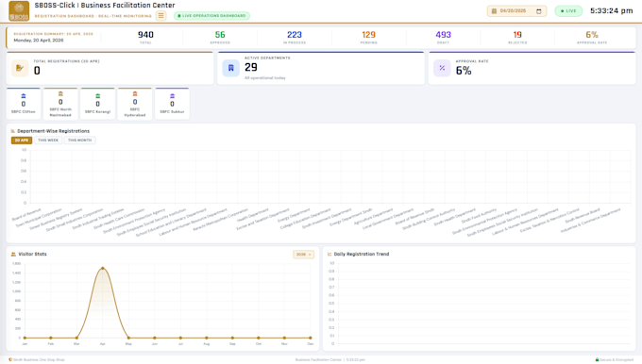The image size is (642, 364).
Task: Click the SBFC North Nazimabad bank icon
Action: click(60, 93)
